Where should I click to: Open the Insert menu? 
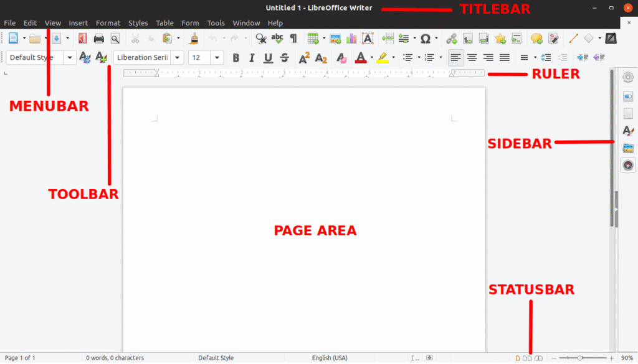pyautogui.click(x=78, y=23)
